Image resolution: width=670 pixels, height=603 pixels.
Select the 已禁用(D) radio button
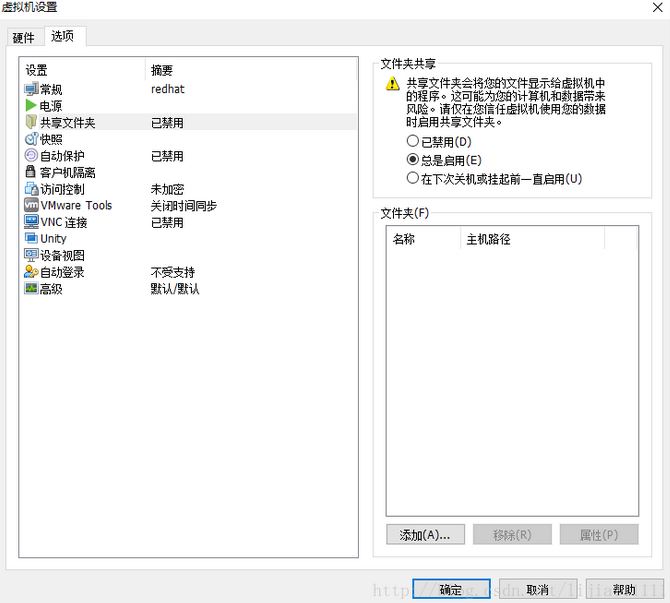pos(413,142)
